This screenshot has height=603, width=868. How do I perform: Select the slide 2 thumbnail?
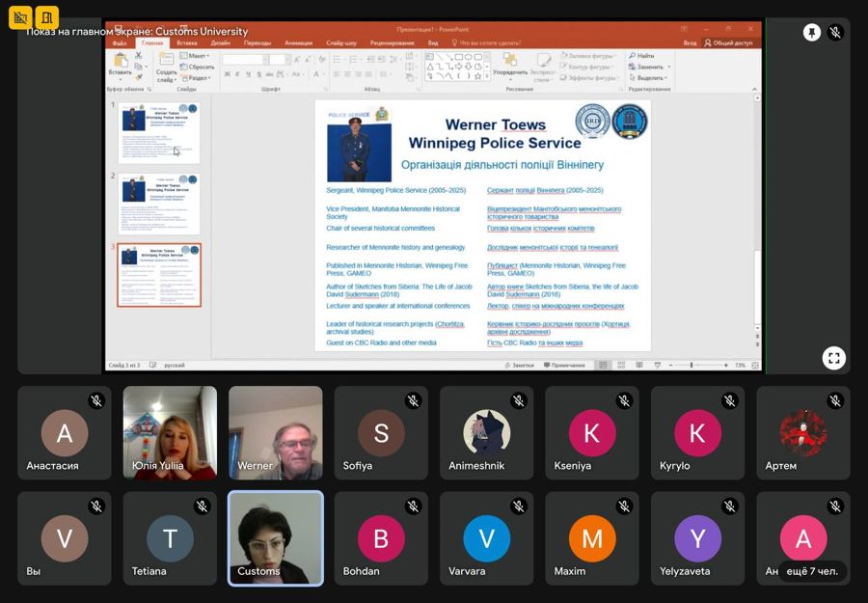[159, 204]
